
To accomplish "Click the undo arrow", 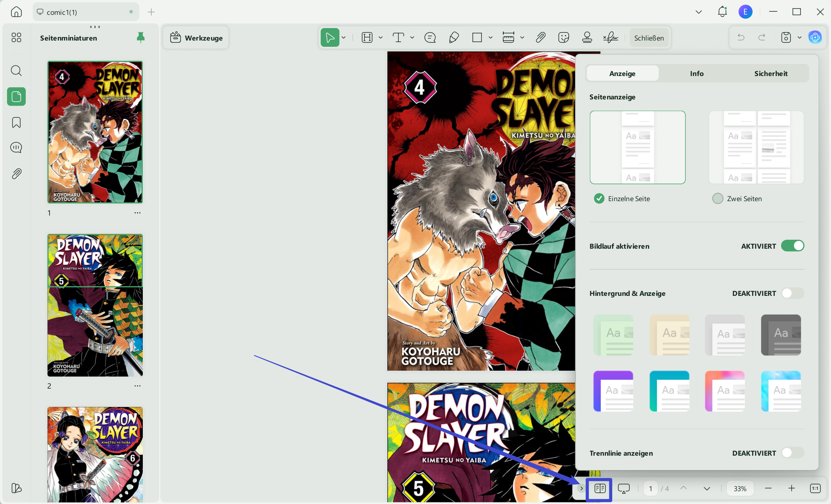I will (741, 37).
